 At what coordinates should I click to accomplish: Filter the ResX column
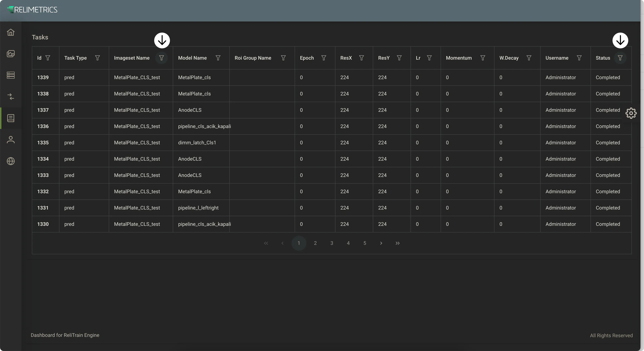362,58
